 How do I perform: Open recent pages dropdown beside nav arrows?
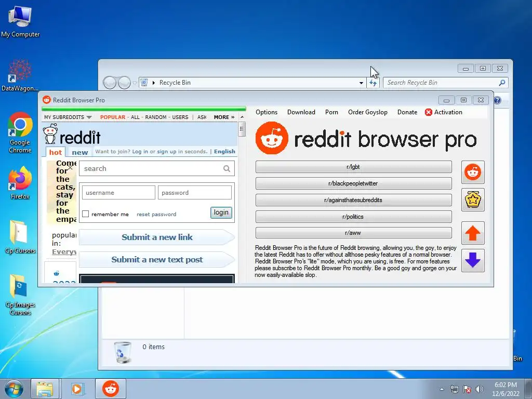(x=135, y=83)
